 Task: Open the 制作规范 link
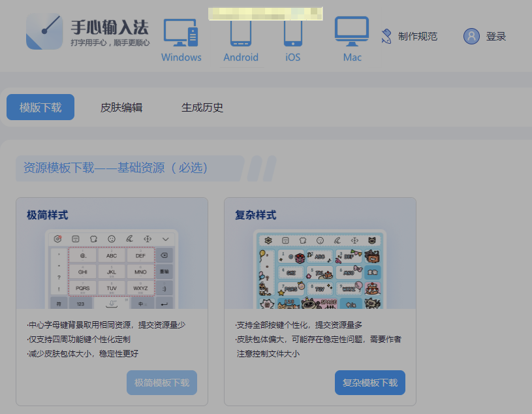418,37
